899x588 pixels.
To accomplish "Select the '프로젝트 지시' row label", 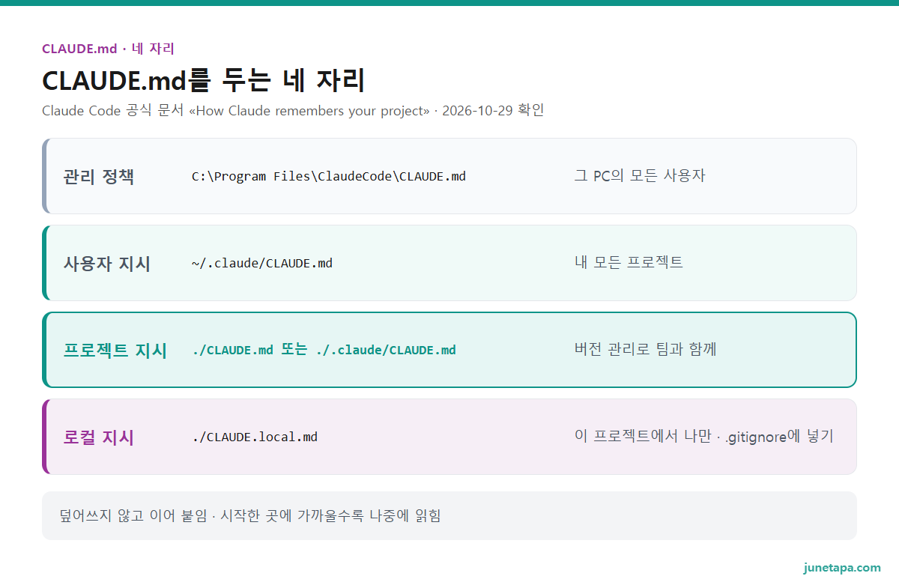I will pos(115,351).
